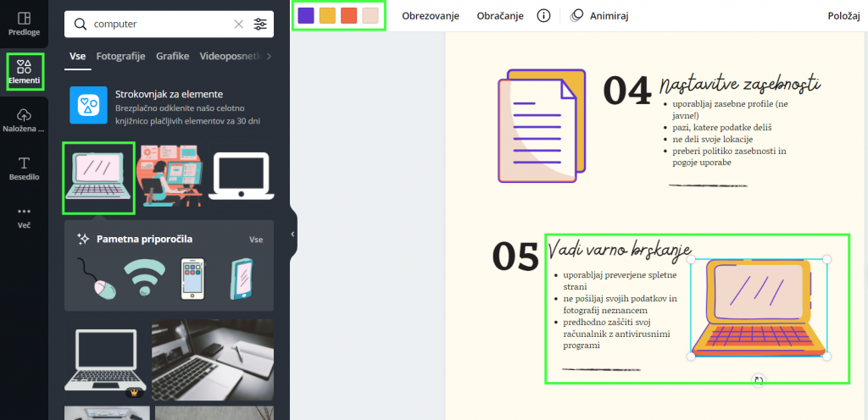
Task: Select the grey premium laptop photo
Action: pos(106,361)
